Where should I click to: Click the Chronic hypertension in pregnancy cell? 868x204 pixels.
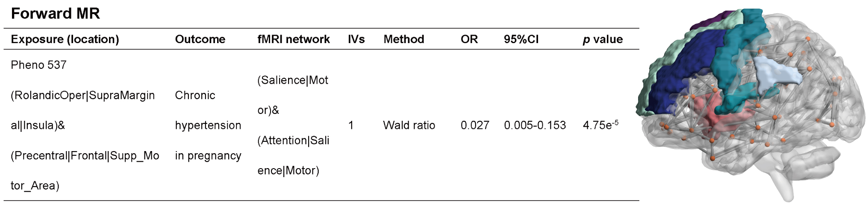tap(208, 125)
